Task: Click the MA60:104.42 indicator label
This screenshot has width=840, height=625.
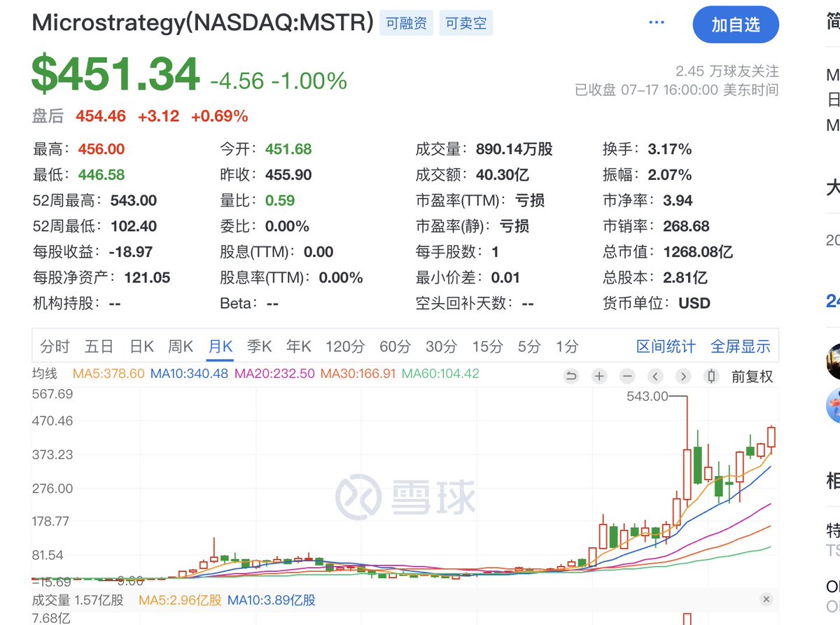Action: (x=440, y=374)
